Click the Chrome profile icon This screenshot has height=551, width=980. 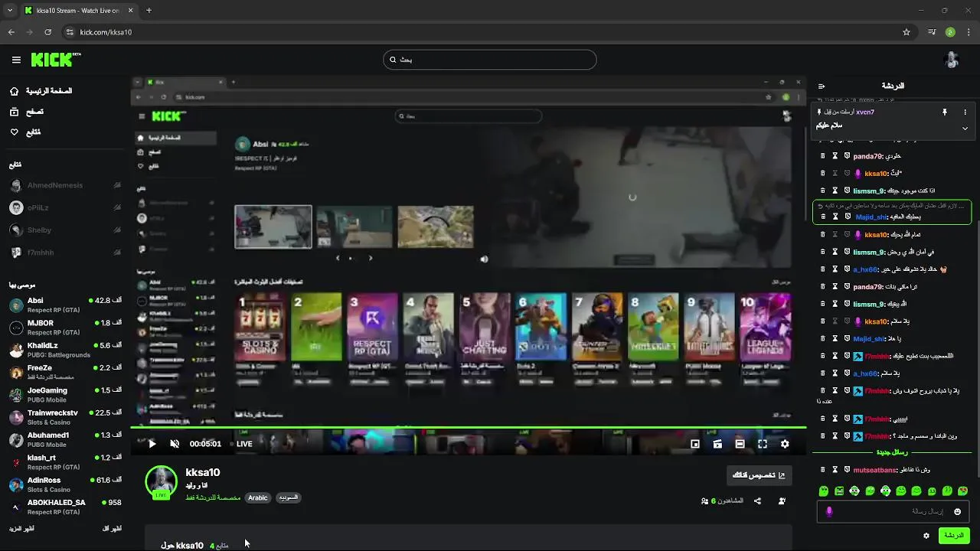point(950,32)
